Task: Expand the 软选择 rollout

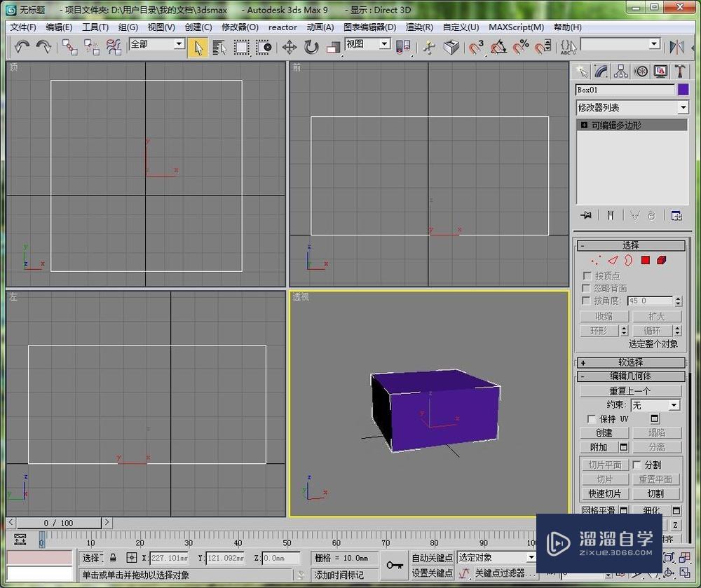Action: click(x=630, y=362)
